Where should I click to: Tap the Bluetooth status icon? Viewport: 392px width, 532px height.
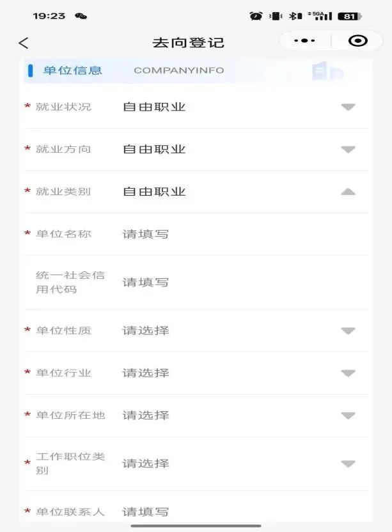coord(295,16)
